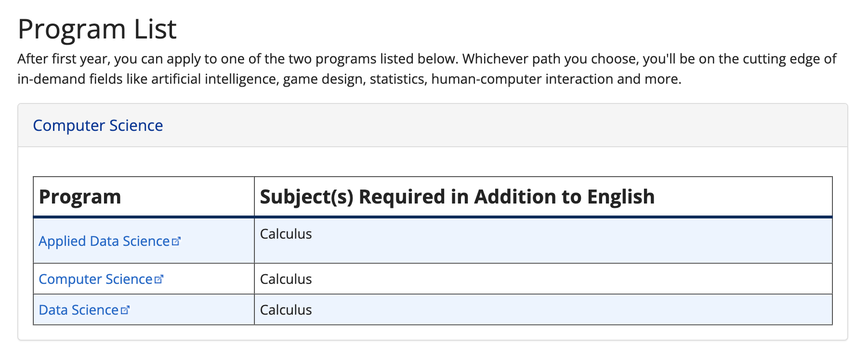868x357 pixels.
Task: Open the Computer Science program page
Action: (94, 279)
